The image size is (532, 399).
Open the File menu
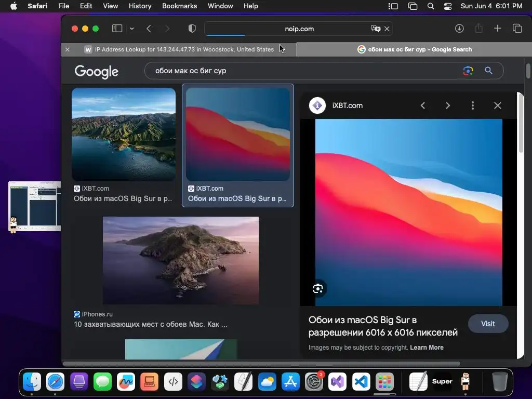[x=63, y=6]
